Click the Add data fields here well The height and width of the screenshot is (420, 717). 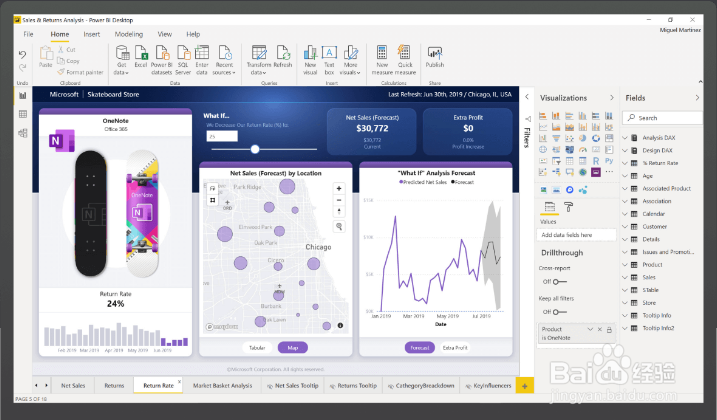576,235
